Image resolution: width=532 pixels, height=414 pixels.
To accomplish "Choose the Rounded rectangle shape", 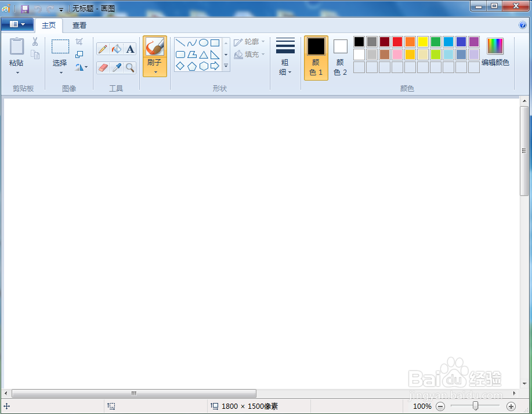I will (x=180, y=55).
